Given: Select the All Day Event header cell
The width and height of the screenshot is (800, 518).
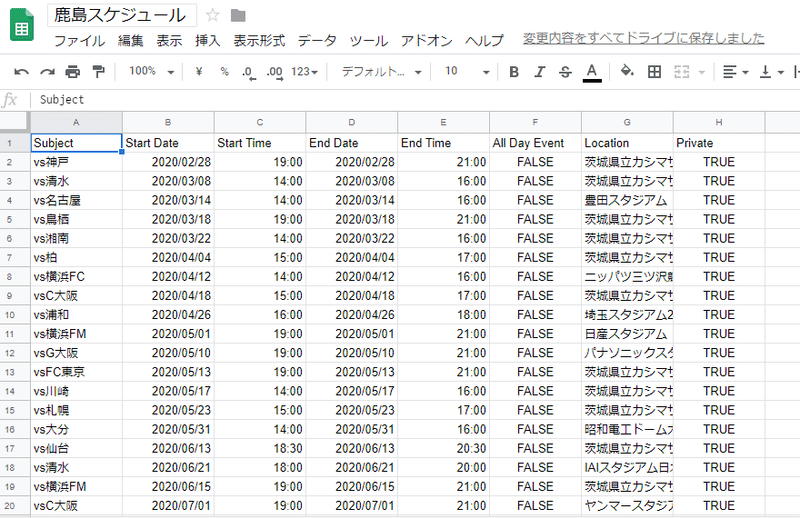Looking at the screenshot, I should (x=535, y=143).
